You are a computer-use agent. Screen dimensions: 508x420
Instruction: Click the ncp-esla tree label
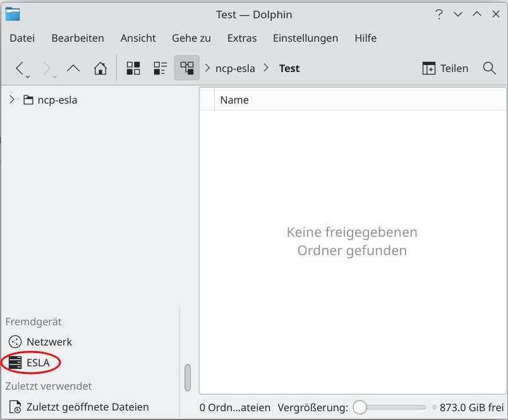[x=57, y=100]
